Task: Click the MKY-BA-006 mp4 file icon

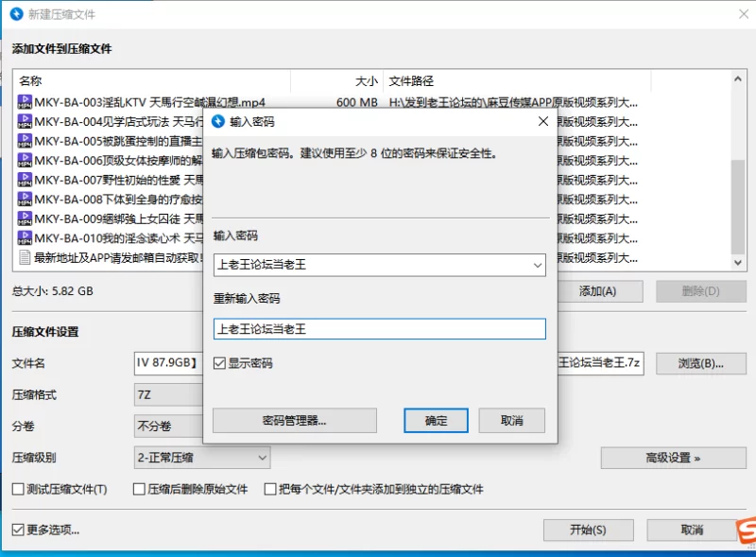Action: coord(25,160)
